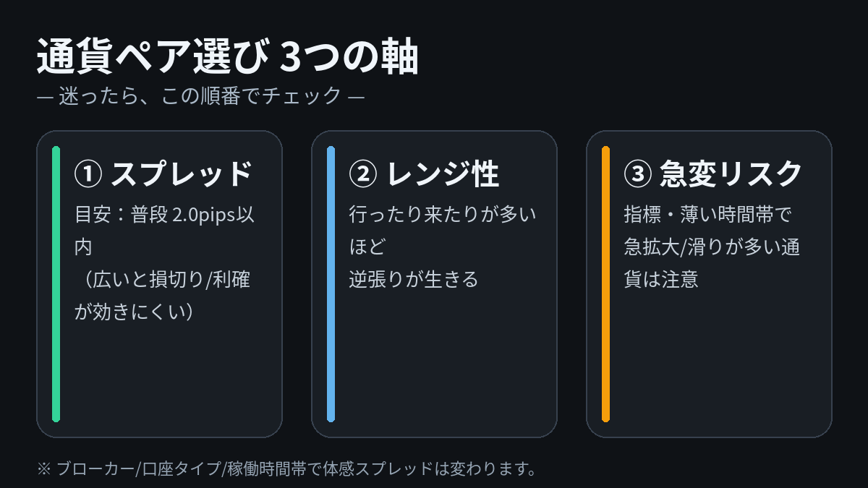The height and width of the screenshot is (488, 868).
Task: Click the circled number ③ icon
Action: [637, 174]
